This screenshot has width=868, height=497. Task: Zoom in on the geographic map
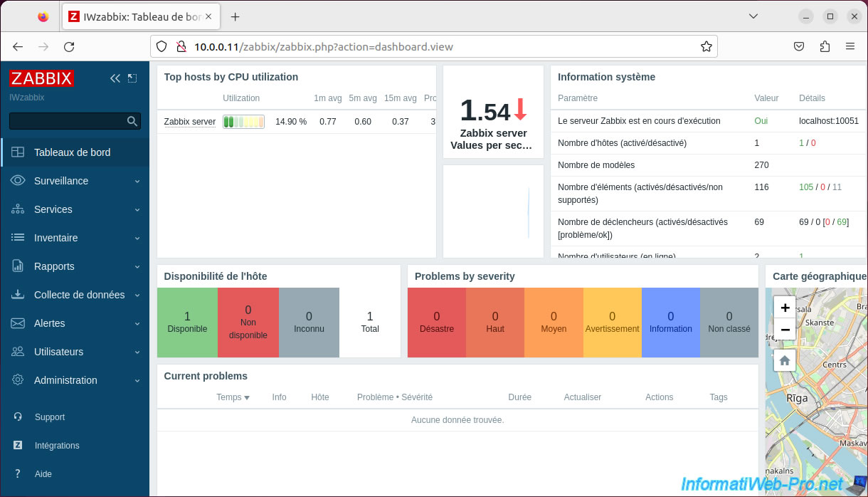[785, 308]
